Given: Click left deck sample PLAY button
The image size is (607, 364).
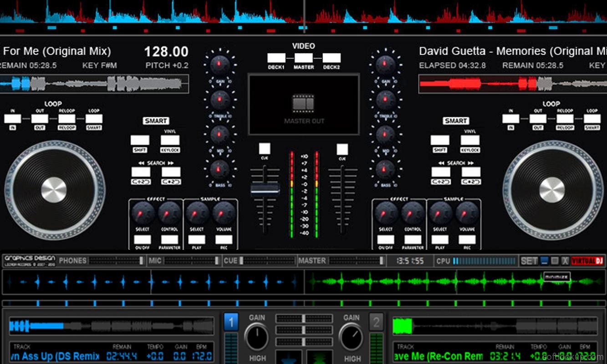Looking at the screenshot, I should click(197, 239).
